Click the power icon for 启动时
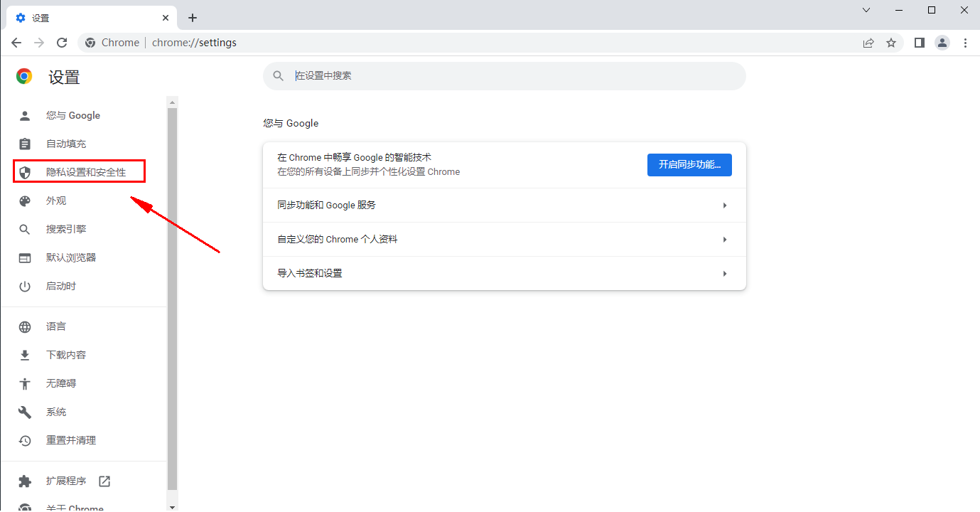 [25, 286]
